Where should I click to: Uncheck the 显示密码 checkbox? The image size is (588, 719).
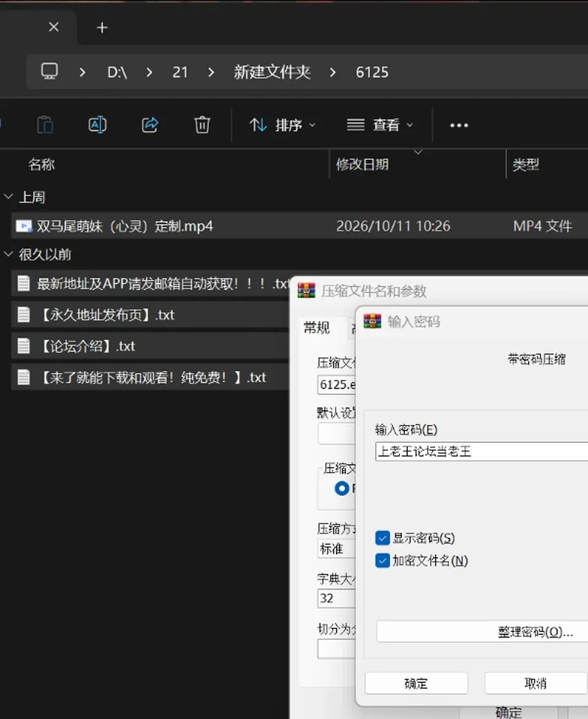pyautogui.click(x=383, y=538)
